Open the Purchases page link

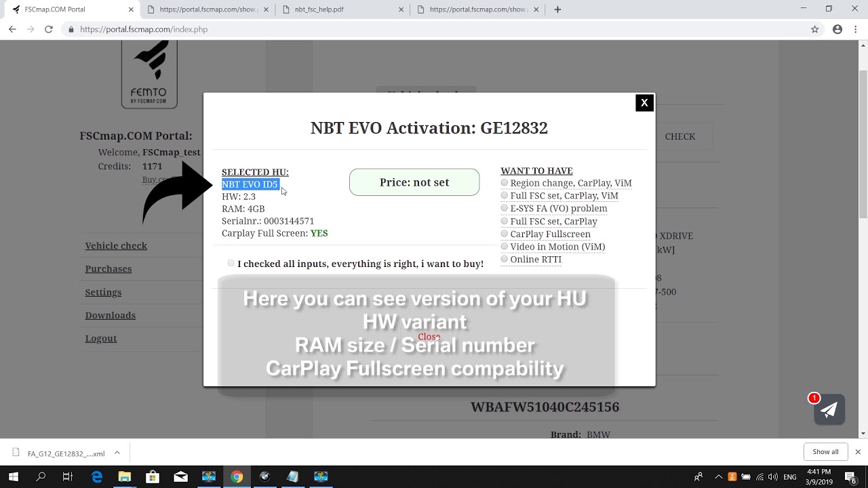108,268
